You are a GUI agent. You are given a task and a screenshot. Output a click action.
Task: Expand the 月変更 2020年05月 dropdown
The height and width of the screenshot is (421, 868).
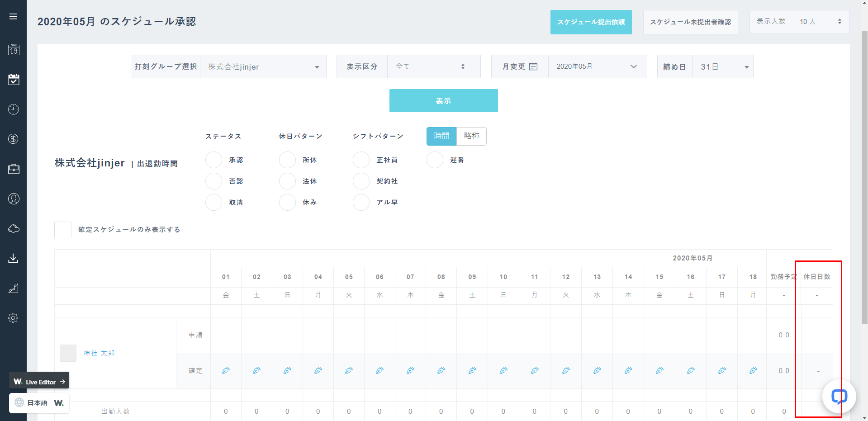pyautogui.click(x=597, y=67)
